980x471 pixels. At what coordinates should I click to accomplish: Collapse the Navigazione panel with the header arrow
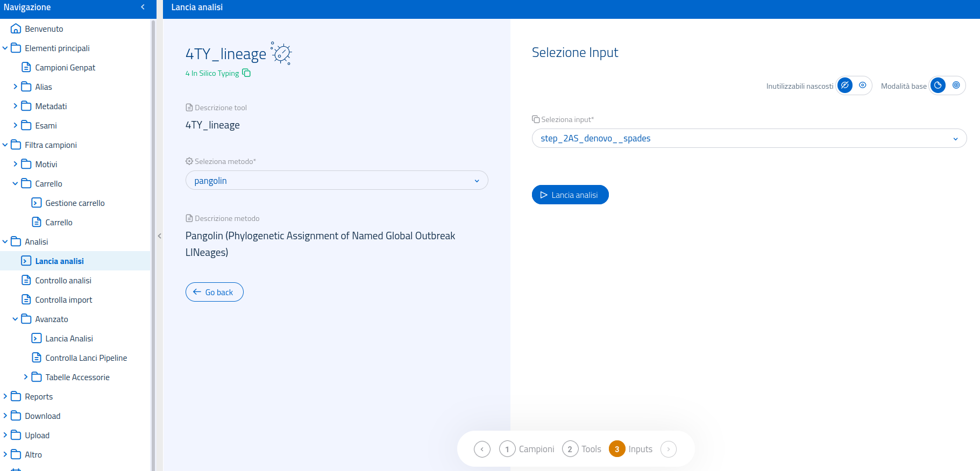143,7
